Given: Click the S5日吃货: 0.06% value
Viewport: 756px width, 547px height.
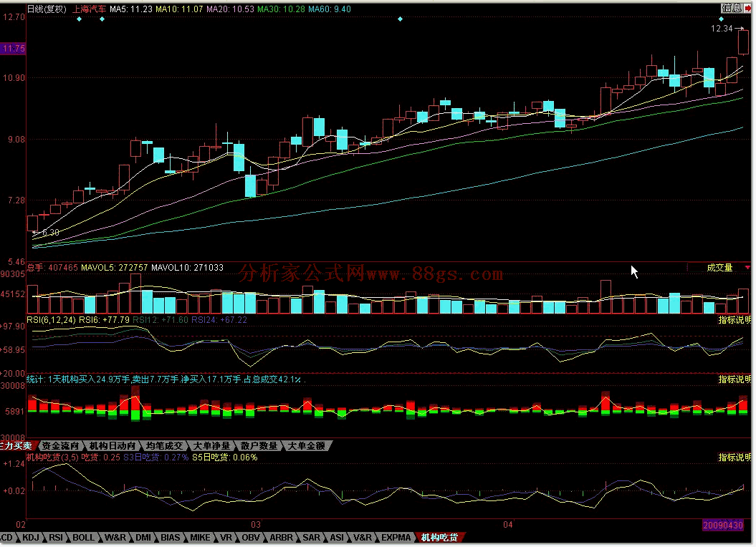Looking at the screenshot, I should 225,458.
